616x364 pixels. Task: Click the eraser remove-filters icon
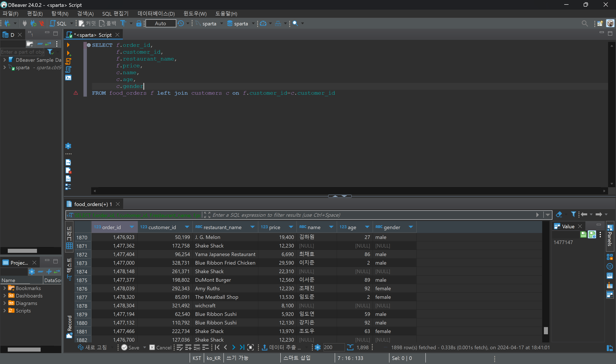(559, 215)
